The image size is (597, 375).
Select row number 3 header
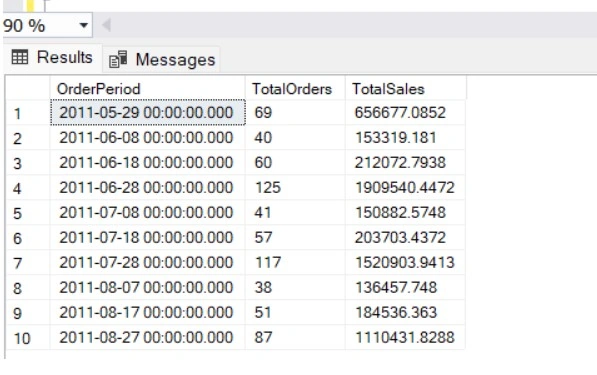[28, 163]
